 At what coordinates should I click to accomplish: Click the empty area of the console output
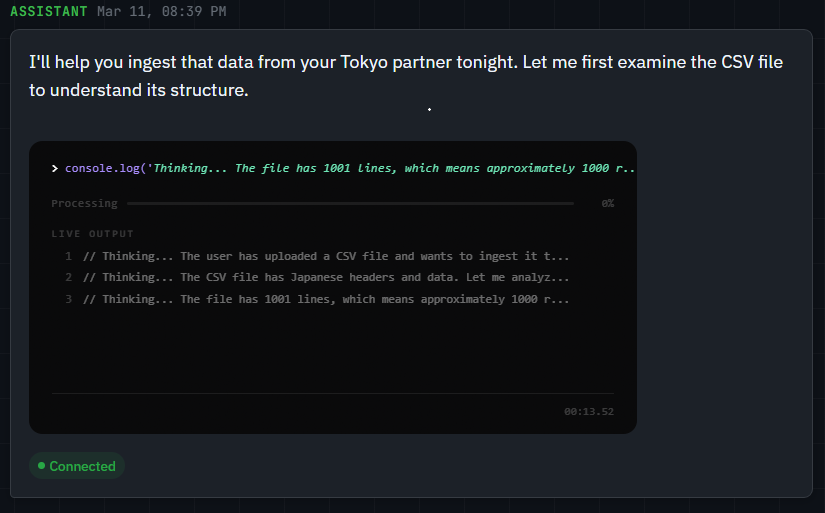332,350
